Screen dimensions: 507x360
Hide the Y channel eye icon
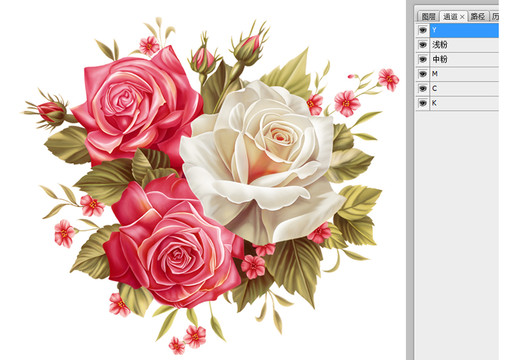[x=423, y=30]
